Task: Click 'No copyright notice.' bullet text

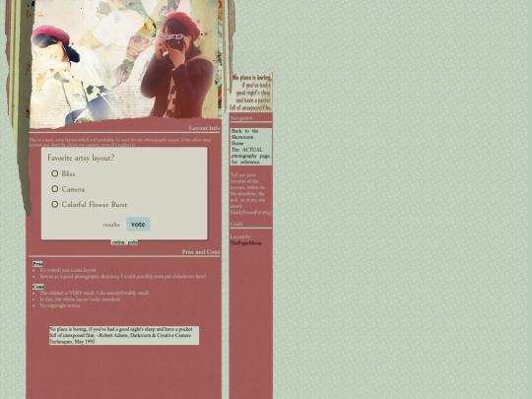Action: click(x=60, y=305)
